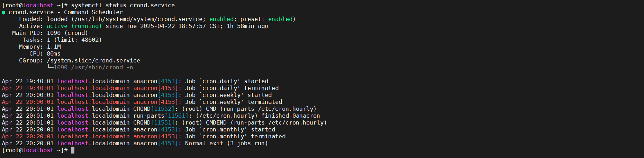Viewport: 644px width, 158px height.
Task: Click the run-parts[11561] finished 0anacron line
Action: pyautogui.click(x=161, y=116)
